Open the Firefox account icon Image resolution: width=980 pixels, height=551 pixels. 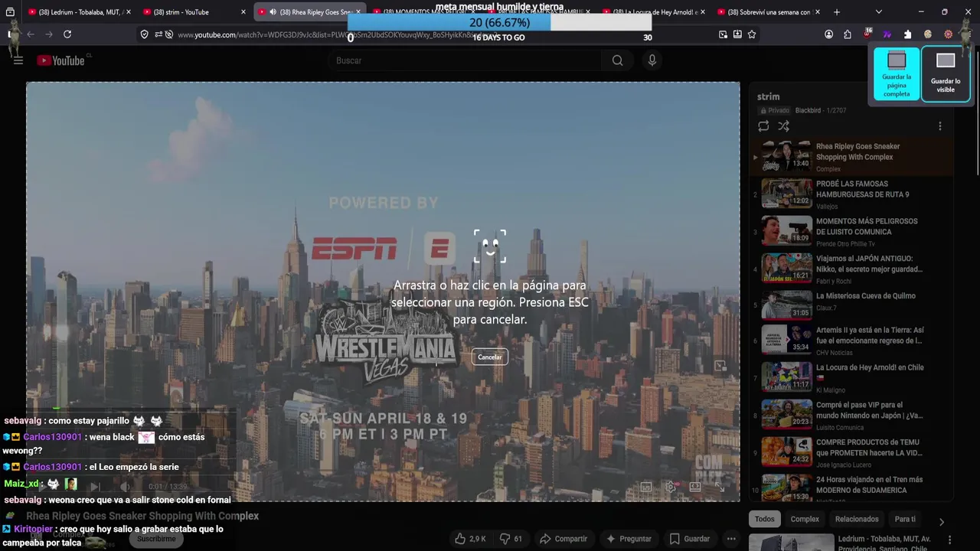(828, 34)
